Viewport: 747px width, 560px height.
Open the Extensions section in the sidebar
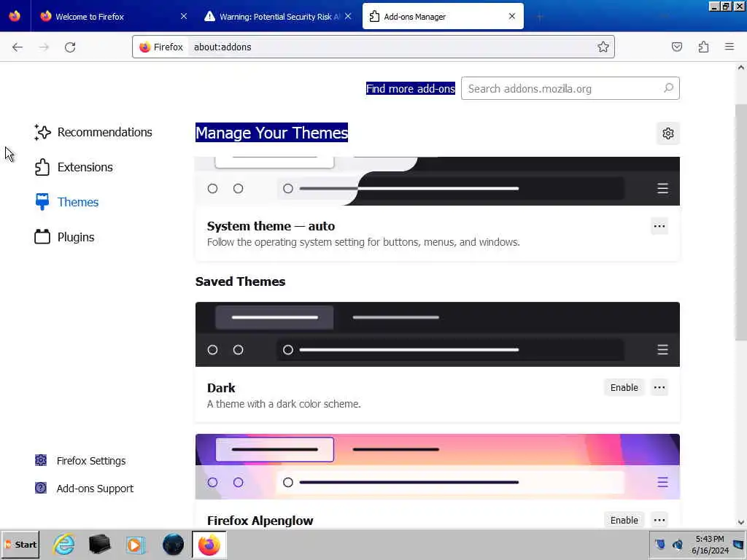(x=74, y=167)
